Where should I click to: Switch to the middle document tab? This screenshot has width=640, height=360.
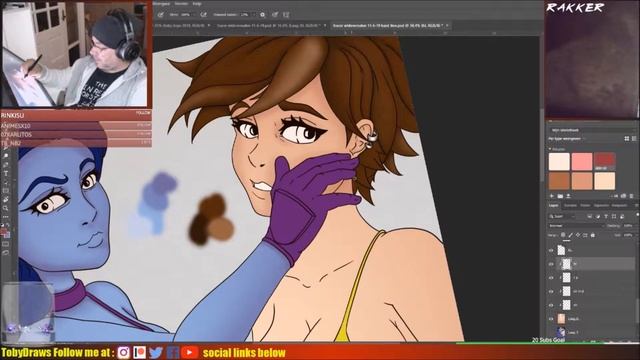(269, 25)
